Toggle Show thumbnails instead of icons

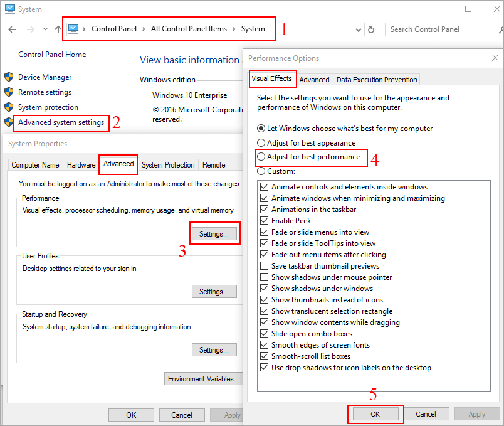(322, 299)
